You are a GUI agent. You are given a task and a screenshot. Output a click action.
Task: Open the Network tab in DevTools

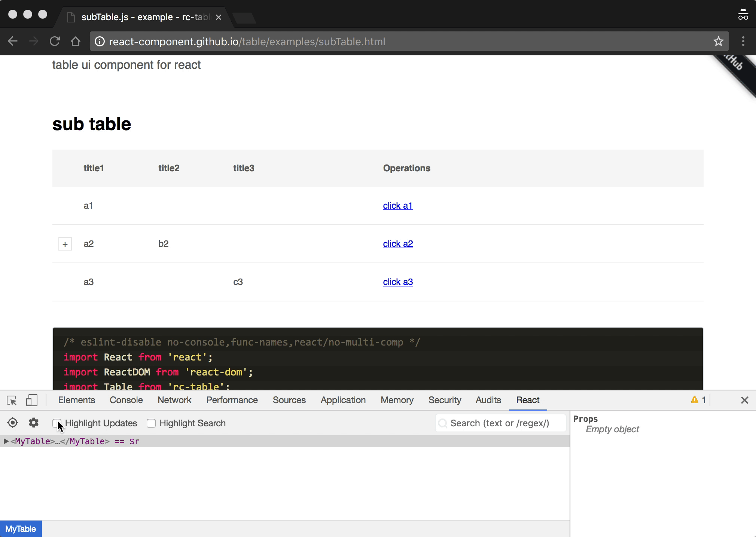click(x=174, y=400)
